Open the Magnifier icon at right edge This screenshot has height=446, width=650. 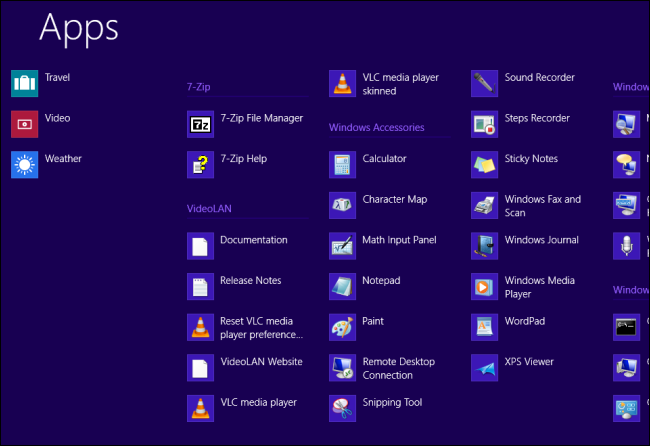click(627, 124)
